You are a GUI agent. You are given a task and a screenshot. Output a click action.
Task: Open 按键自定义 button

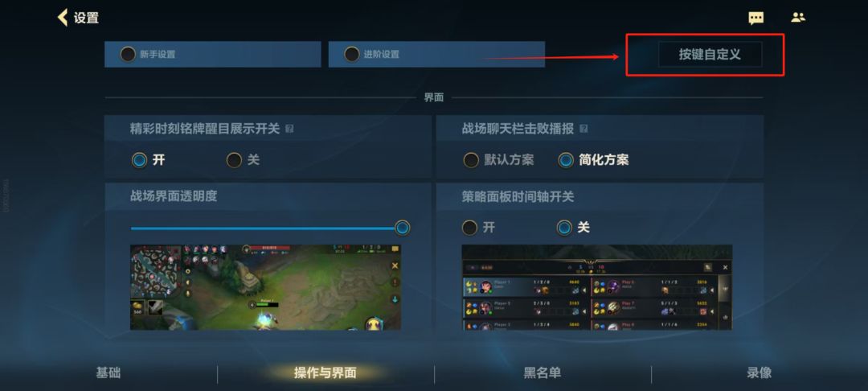(x=710, y=54)
